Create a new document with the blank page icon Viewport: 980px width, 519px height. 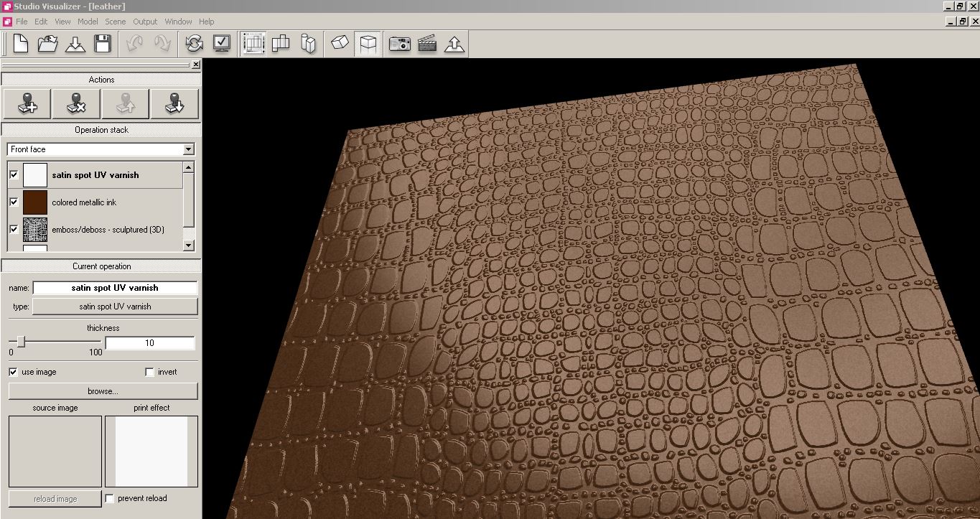(x=21, y=44)
